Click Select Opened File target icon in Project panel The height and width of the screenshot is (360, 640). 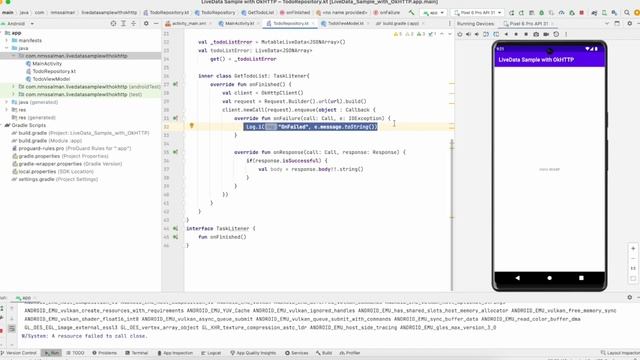pyautogui.click(x=113, y=24)
